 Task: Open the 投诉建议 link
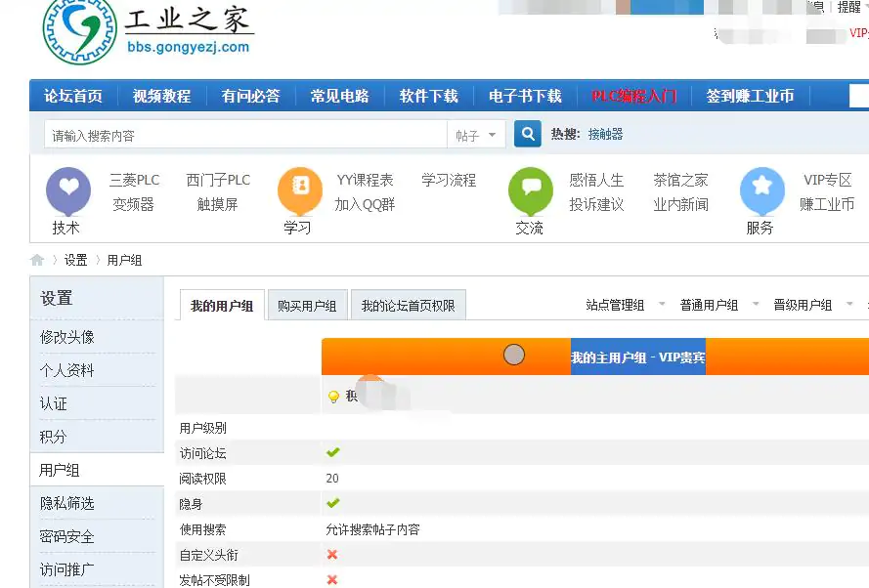[596, 204]
